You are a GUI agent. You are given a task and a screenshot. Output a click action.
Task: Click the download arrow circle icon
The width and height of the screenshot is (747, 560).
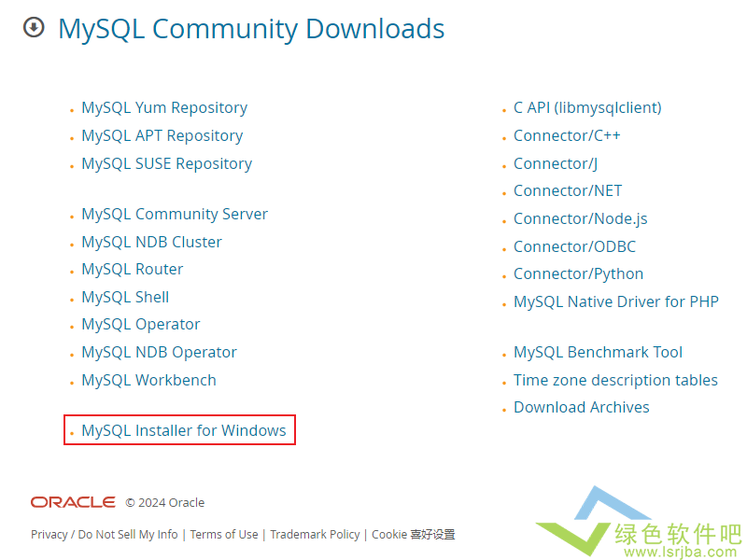(x=34, y=27)
